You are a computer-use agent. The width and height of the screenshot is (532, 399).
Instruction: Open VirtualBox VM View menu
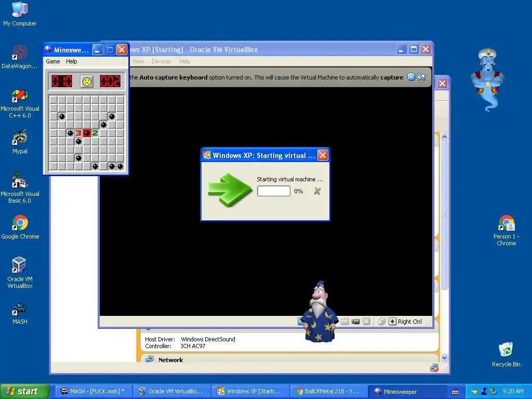pos(138,61)
